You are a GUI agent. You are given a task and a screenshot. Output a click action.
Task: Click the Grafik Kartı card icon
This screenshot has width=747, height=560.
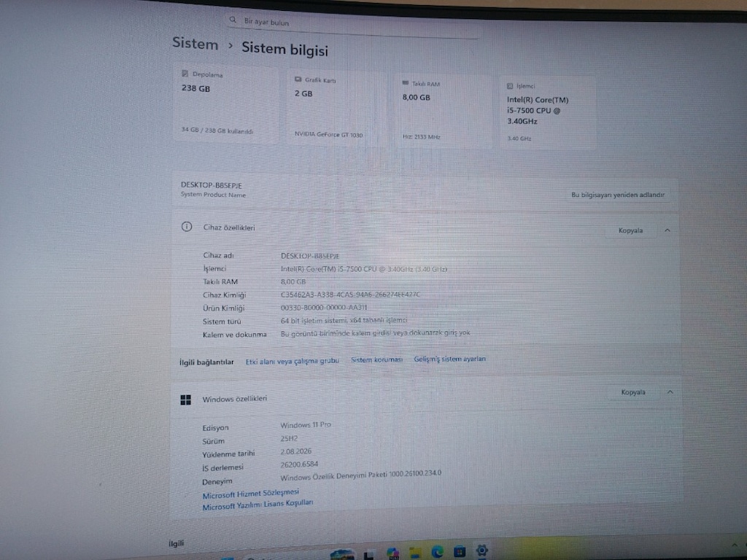click(298, 79)
